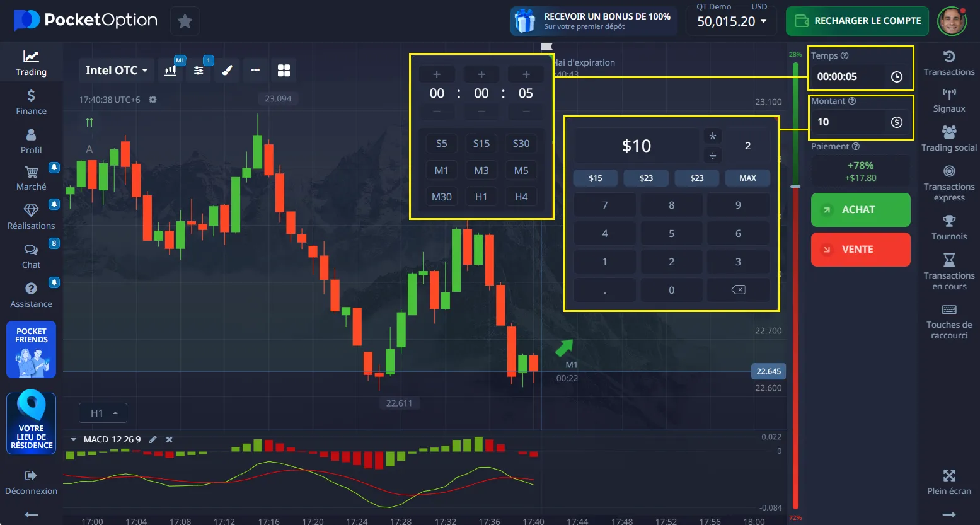Open the Intel OTC asset dropdown
The width and height of the screenshot is (980, 525).
(117, 71)
